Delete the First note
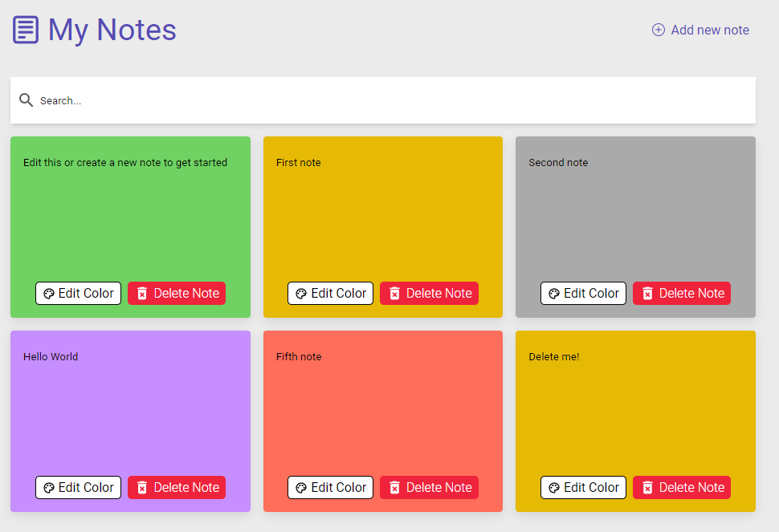Image resolution: width=779 pixels, height=532 pixels. click(429, 294)
